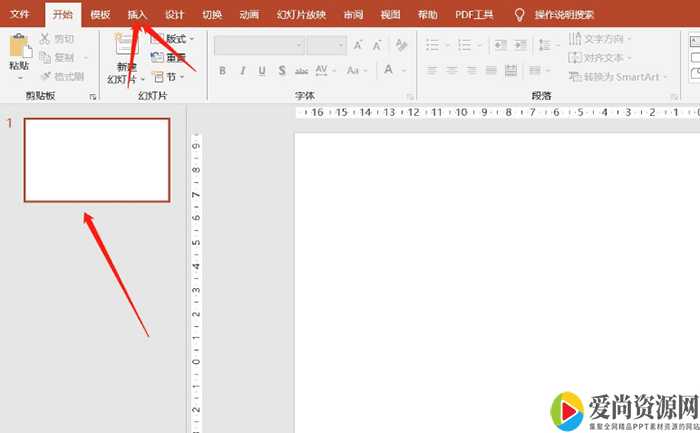Viewport: 700px width, 433px height.
Task: Toggle italic text formatting
Action: pos(243,70)
